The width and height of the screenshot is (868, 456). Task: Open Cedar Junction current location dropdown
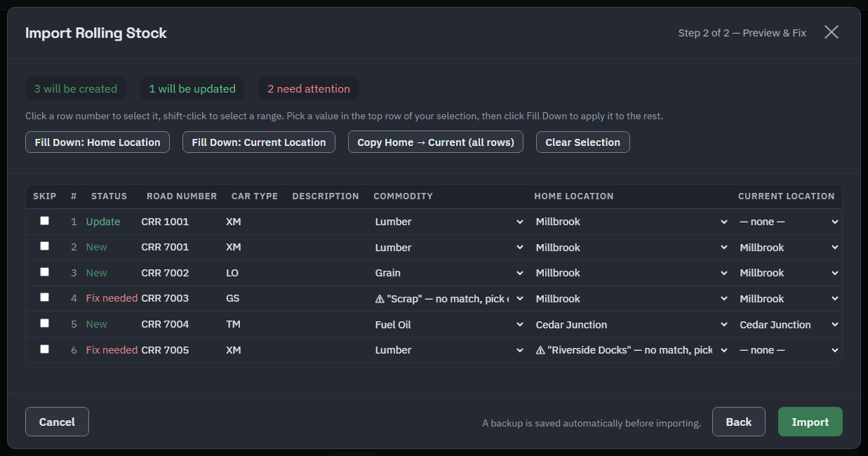pyautogui.click(x=789, y=325)
